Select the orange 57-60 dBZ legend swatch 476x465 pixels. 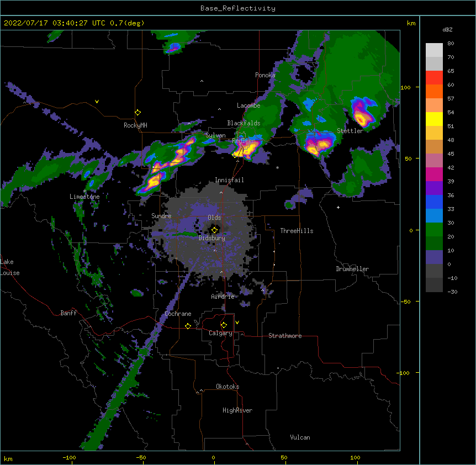[x=434, y=91]
